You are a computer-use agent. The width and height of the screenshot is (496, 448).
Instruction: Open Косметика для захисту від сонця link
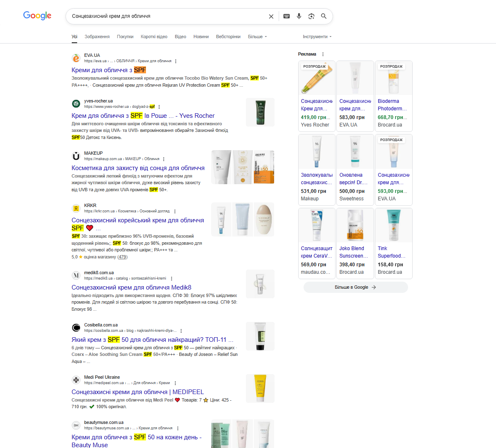138,168
